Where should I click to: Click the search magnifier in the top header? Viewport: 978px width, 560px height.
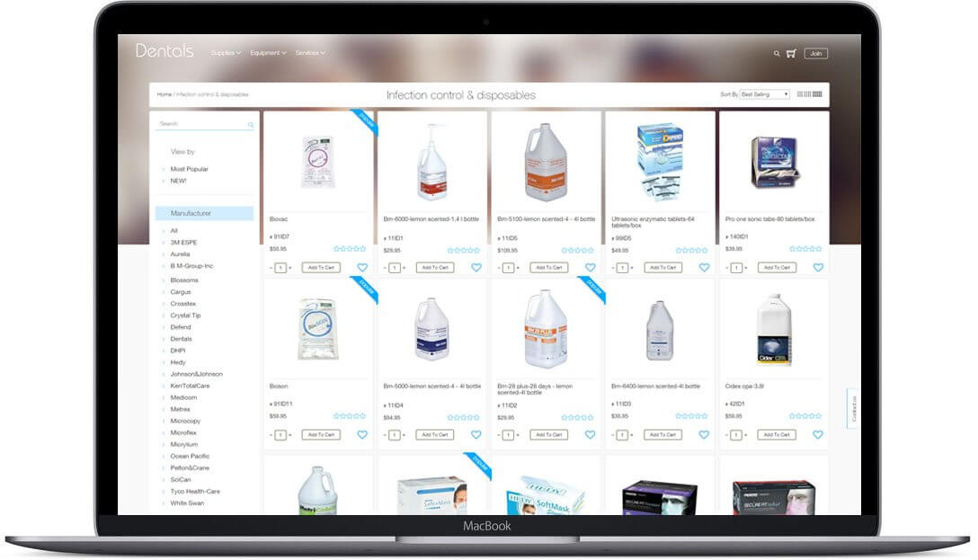777,54
